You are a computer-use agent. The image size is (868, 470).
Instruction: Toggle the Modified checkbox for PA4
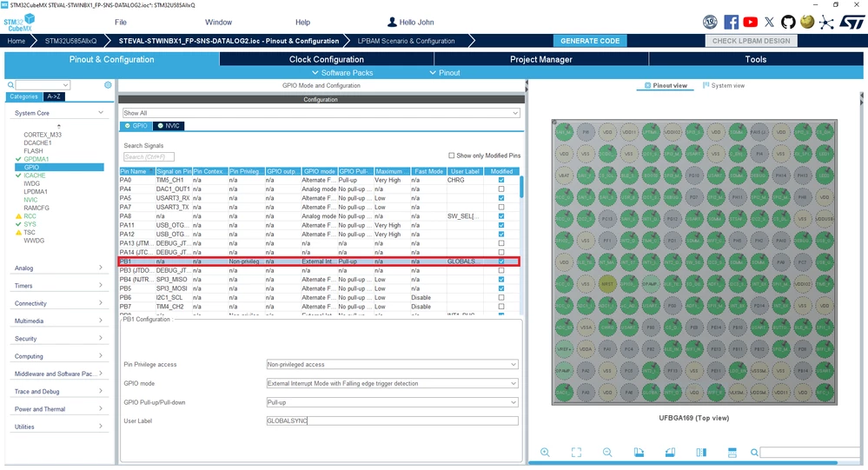[x=501, y=189]
